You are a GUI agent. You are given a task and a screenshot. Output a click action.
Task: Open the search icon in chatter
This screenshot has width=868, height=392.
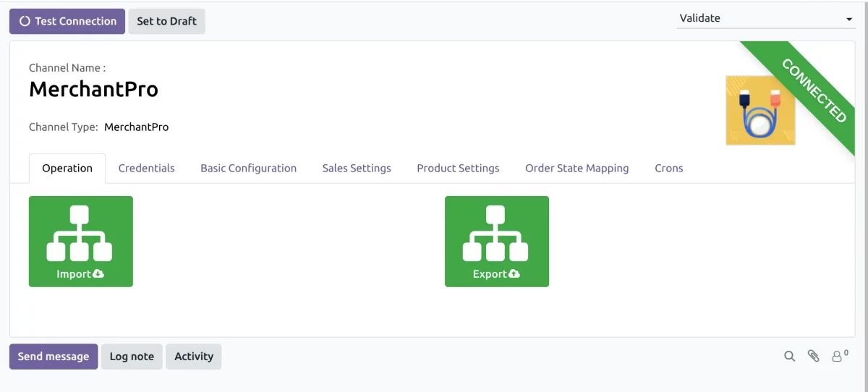pos(790,356)
